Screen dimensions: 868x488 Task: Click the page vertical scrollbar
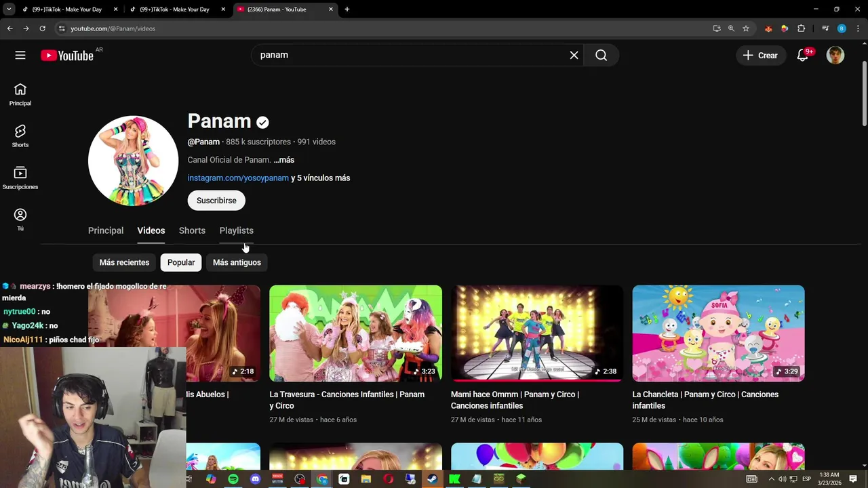[864, 93]
